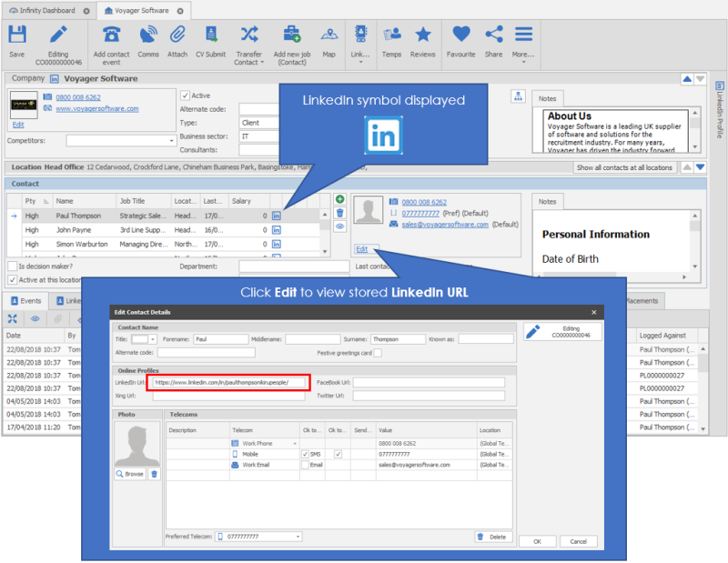Switch to the Infinity Dashboard tab
This screenshot has height=563, width=728.
tap(47, 11)
